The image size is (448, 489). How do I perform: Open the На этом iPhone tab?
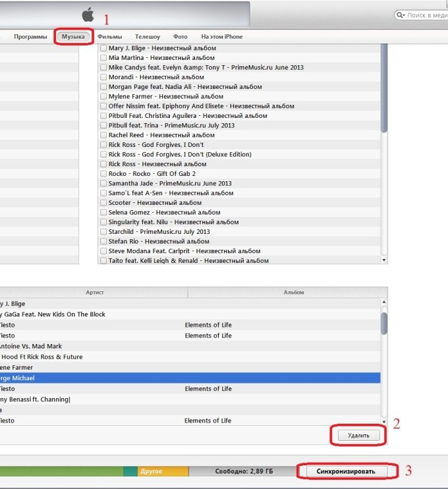click(221, 37)
